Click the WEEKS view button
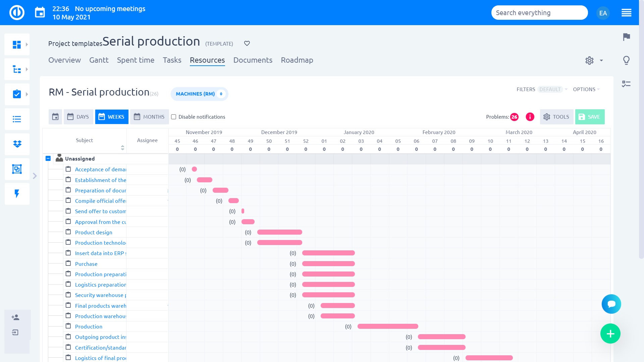This screenshot has height=362, width=644. pyautogui.click(x=111, y=117)
